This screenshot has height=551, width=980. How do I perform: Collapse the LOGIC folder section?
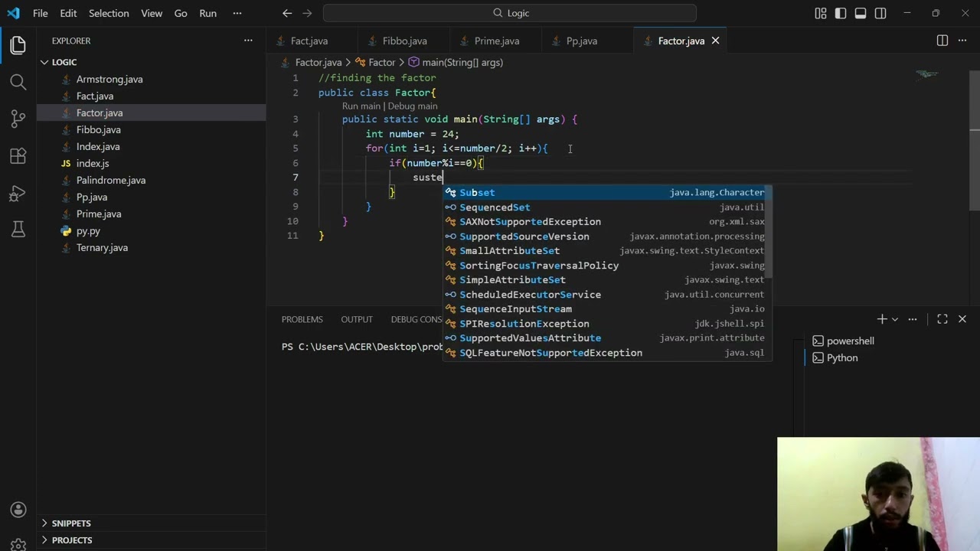152,62
